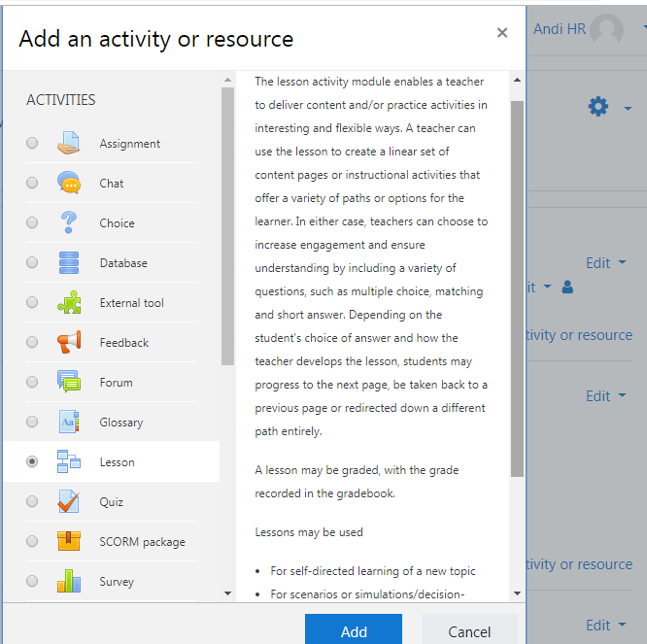Click the Forum discussion icon
647x644 pixels.
coord(69,382)
